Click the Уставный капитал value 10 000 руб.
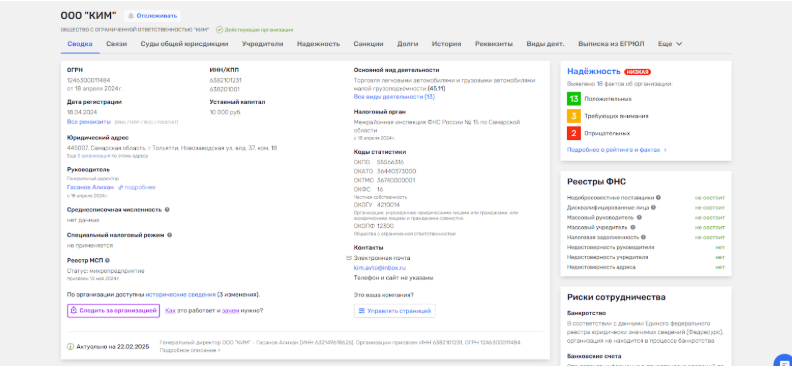This screenshot has height=372, width=792. click(x=225, y=112)
